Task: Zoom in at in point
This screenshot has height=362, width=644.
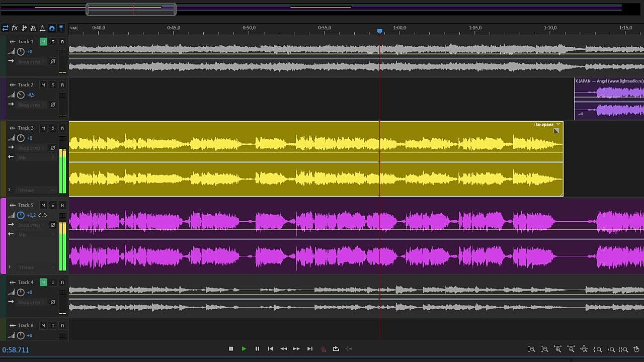Action: click(x=598, y=349)
